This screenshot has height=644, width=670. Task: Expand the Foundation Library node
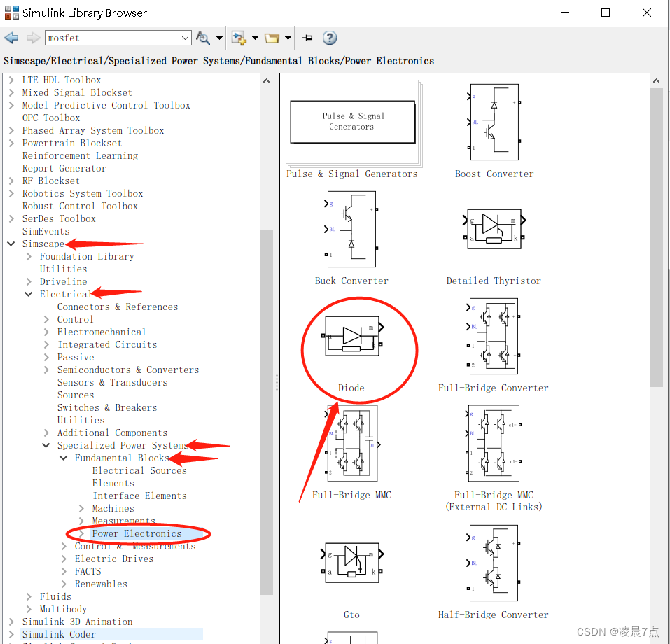(x=29, y=256)
